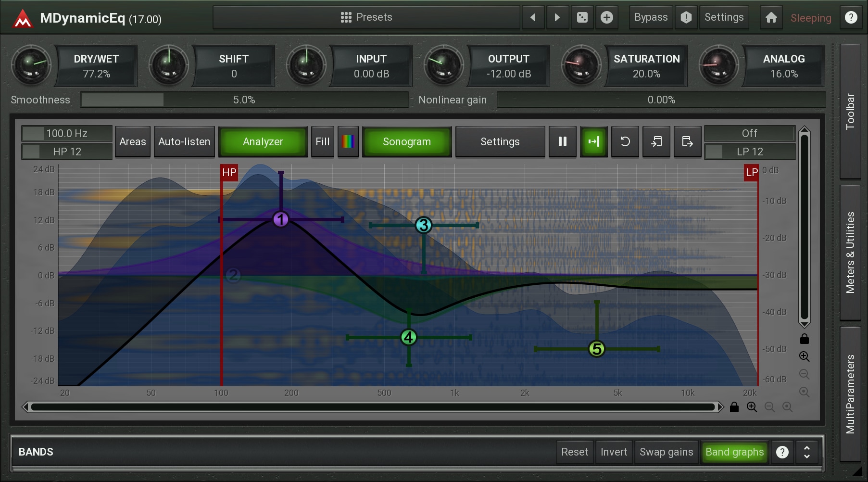Click the Swap gains button
Image resolution: width=868 pixels, height=482 pixels.
tap(666, 452)
